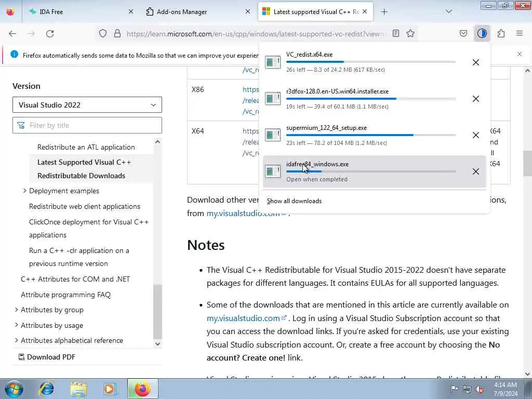532x399 pixels.
Task: Dismiss the Firefox data notification bar
Action: (520, 54)
